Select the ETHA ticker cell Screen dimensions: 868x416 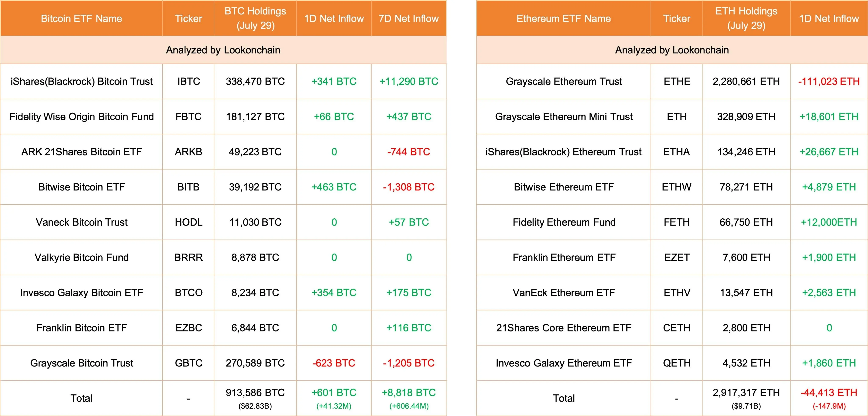tap(676, 152)
